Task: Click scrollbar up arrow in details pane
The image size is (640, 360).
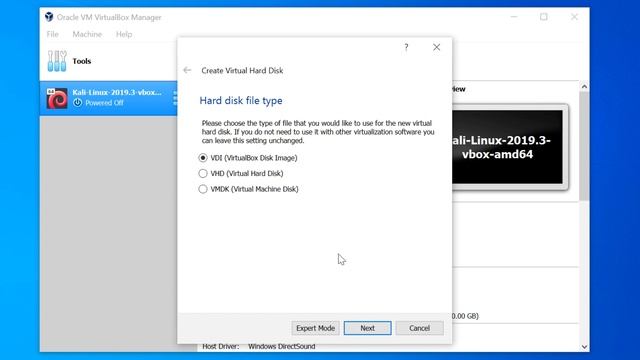Action: tap(584, 87)
